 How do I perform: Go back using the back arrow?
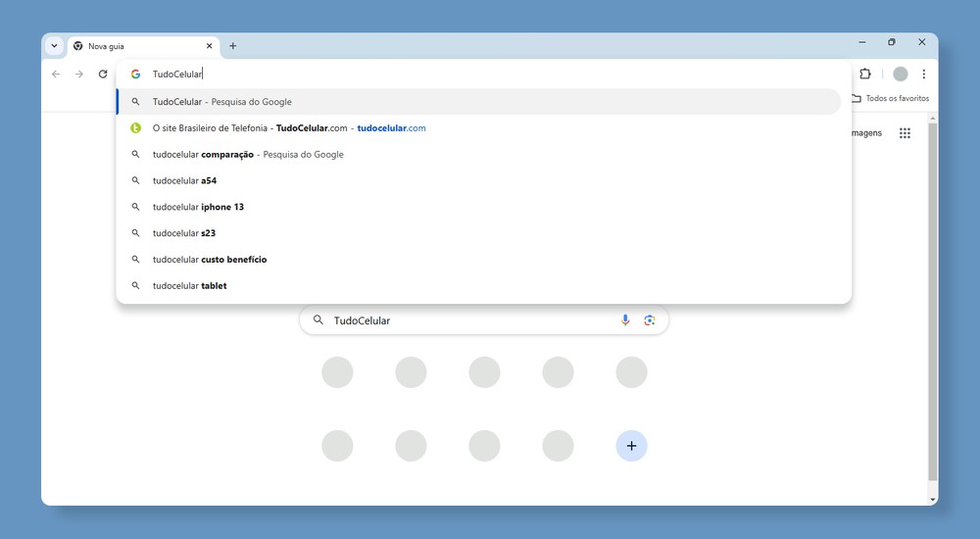tap(56, 74)
